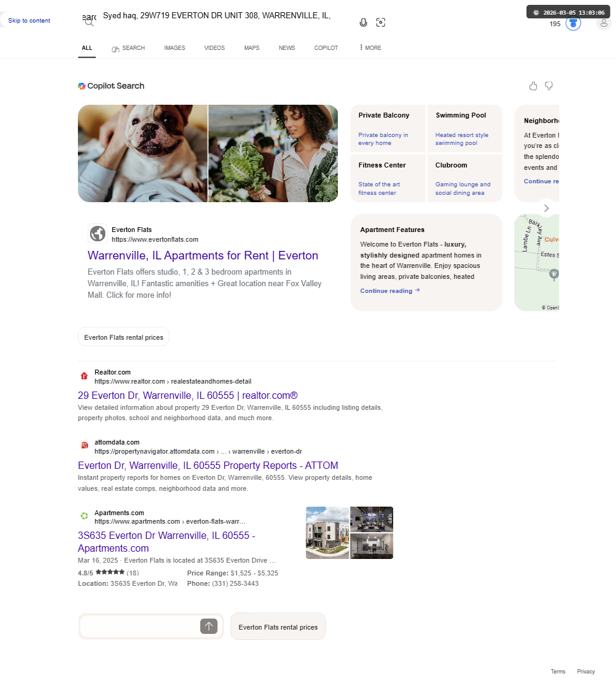Submit Copilot follow-up with arrow button
Image resolution: width=616 pixels, height=682 pixels.
tap(209, 627)
